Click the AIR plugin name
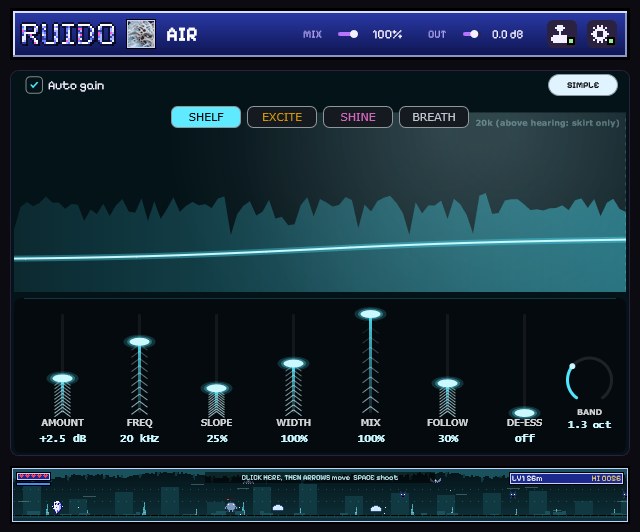Image resolution: width=640 pixels, height=532 pixels. pyautogui.click(x=182, y=35)
